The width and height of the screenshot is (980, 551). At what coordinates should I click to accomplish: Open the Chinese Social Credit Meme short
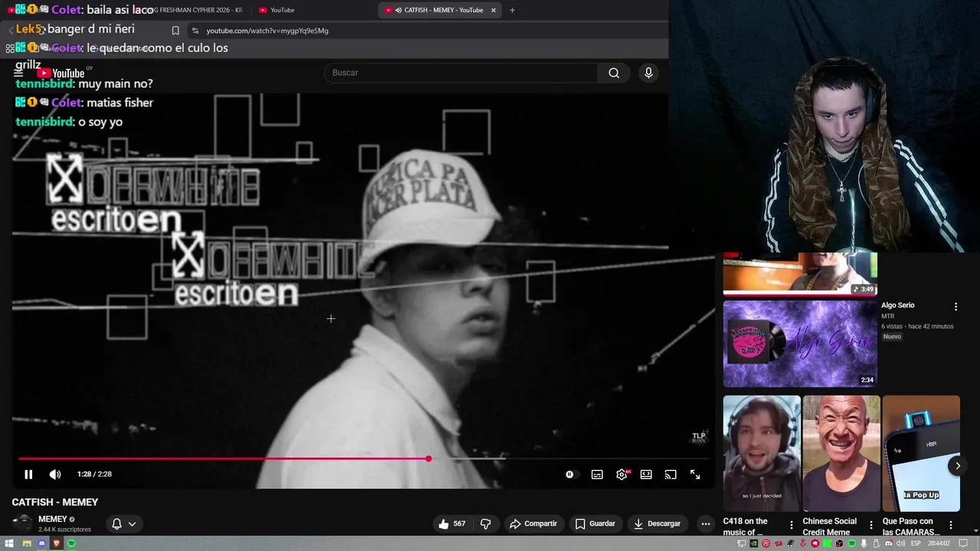coord(841,453)
